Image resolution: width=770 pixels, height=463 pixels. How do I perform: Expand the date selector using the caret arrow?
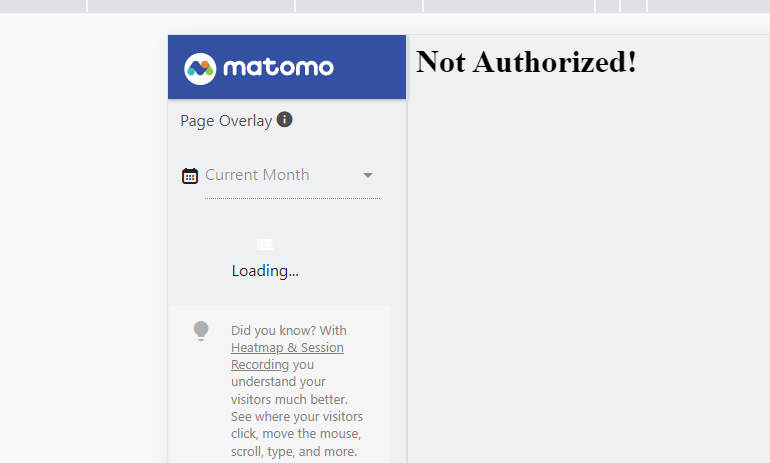click(368, 175)
